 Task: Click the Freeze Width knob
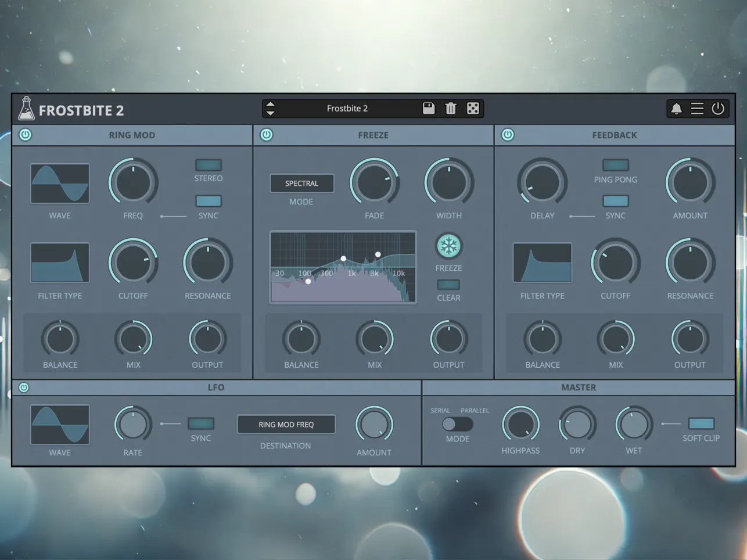point(449,182)
